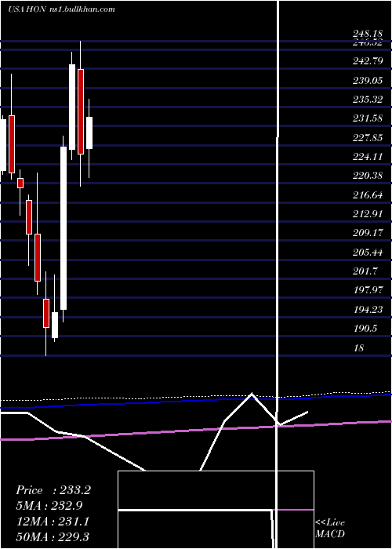
Task: Click the violet moving average line
Action: (x=196, y=431)
